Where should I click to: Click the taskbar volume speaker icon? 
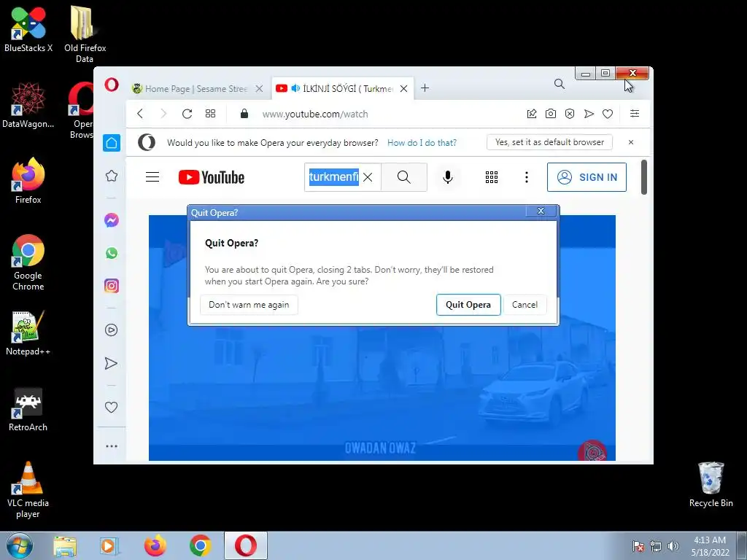[673, 546]
